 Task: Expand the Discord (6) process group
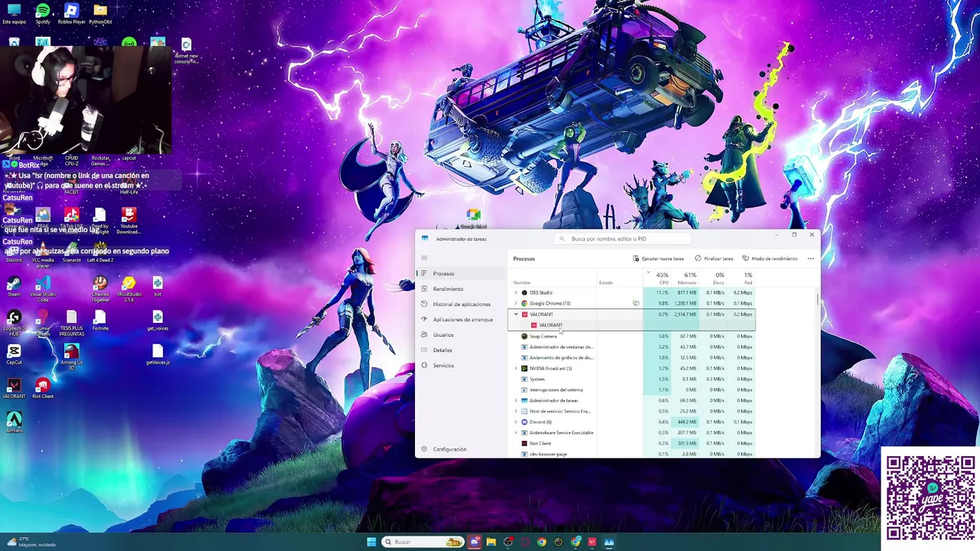pos(516,422)
